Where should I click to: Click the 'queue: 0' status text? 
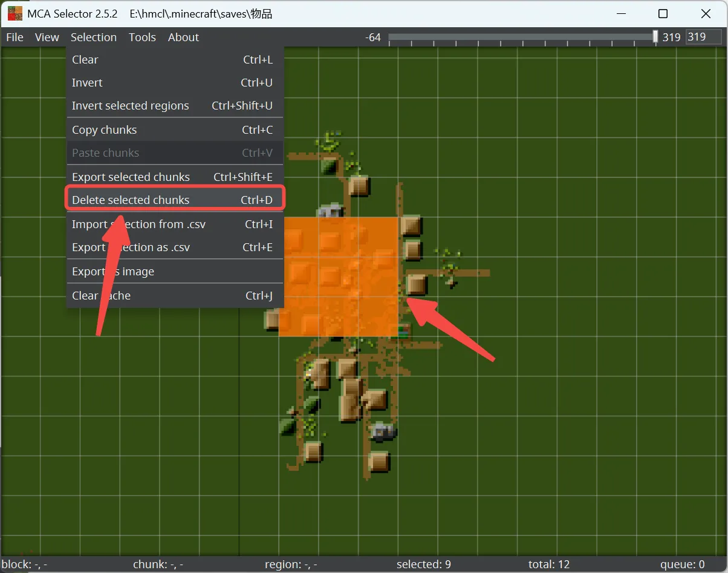683,565
